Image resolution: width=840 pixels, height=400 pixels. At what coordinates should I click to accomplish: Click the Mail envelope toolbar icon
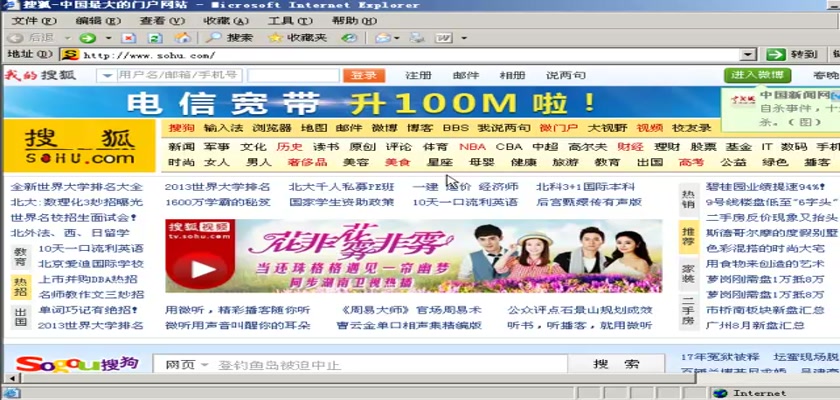[x=383, y=38]
